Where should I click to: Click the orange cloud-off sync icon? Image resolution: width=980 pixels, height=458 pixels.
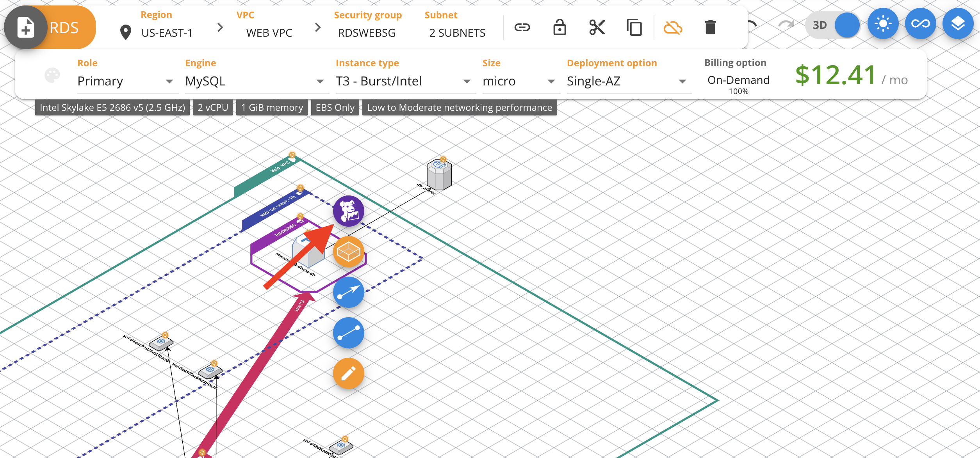click(x=673, y=27)
